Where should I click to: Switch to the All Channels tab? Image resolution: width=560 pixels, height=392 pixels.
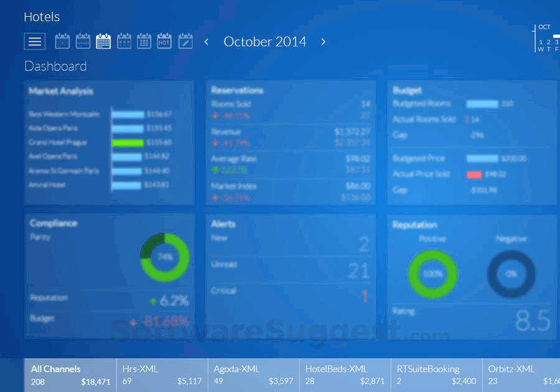click(70, 374)
